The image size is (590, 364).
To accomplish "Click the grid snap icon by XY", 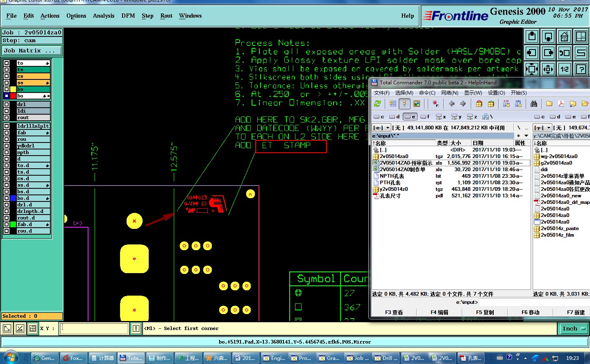I will coord(33,328).
